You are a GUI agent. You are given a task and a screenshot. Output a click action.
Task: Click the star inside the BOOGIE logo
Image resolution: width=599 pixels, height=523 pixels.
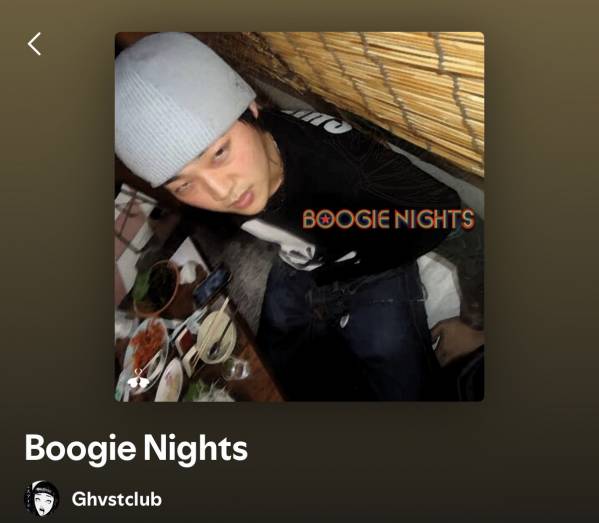click(x=325, y=219)
